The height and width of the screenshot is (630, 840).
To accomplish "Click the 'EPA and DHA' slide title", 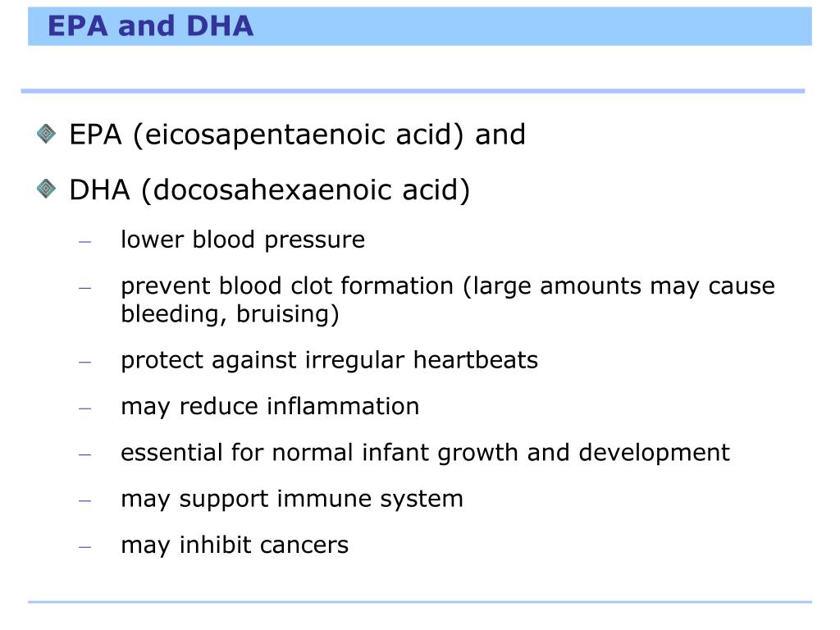I will (151, 25).
